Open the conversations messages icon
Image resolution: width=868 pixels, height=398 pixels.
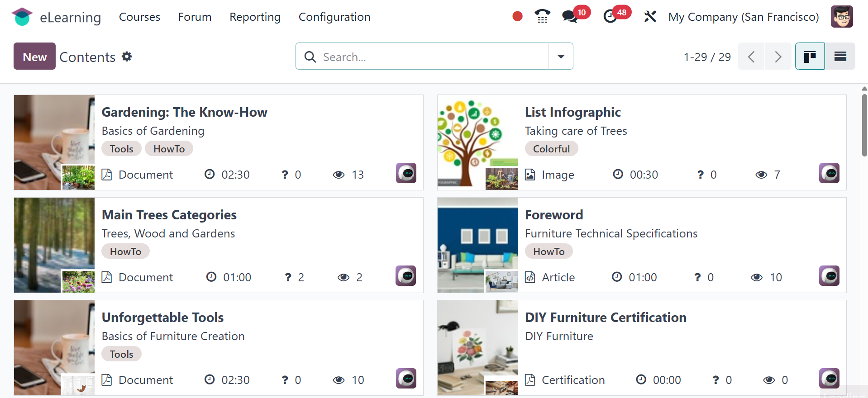(x=569, y=17)
